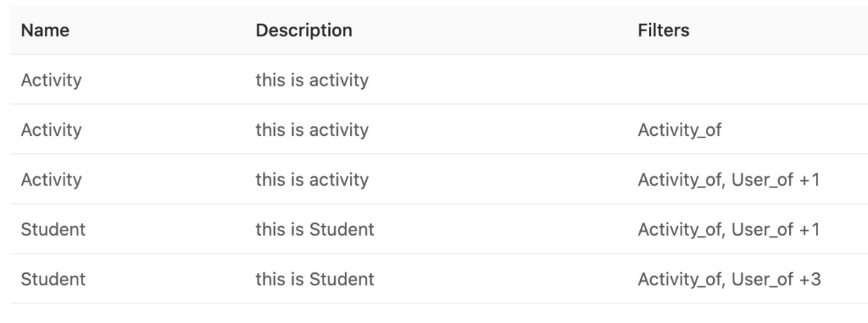This screenshot has width=868, height=323.
Task: Click the Activity_of, User_of filters beside +3
Action: tap(715, 279)
